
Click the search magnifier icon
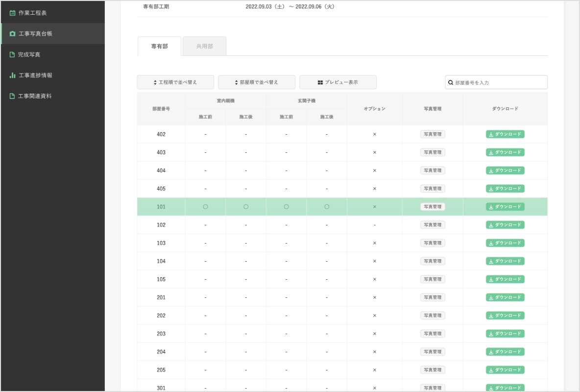coord(451,83)
